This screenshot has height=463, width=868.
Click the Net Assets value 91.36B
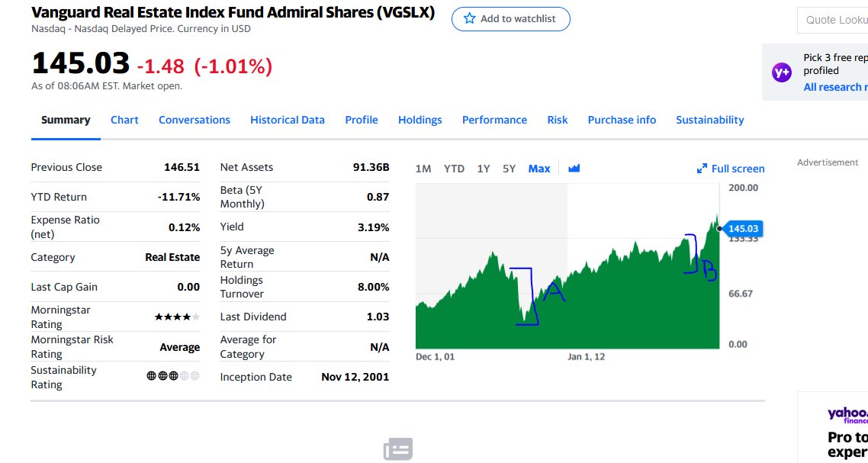point(371,167)
